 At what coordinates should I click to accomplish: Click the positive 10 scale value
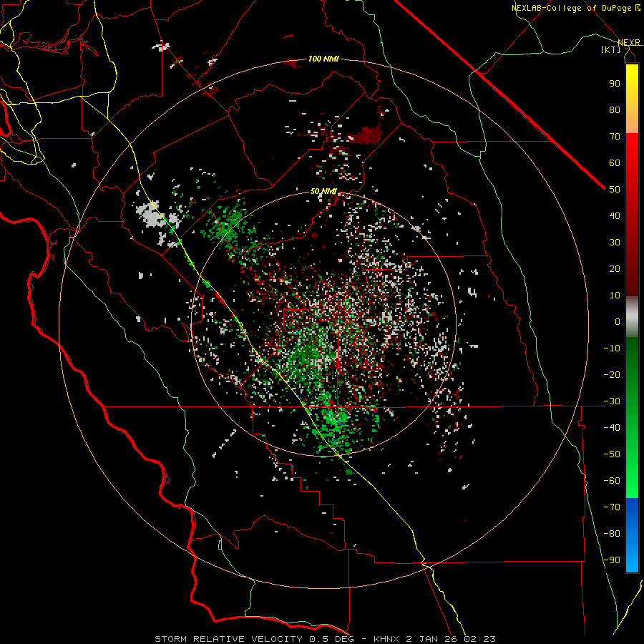pos(615,296)
